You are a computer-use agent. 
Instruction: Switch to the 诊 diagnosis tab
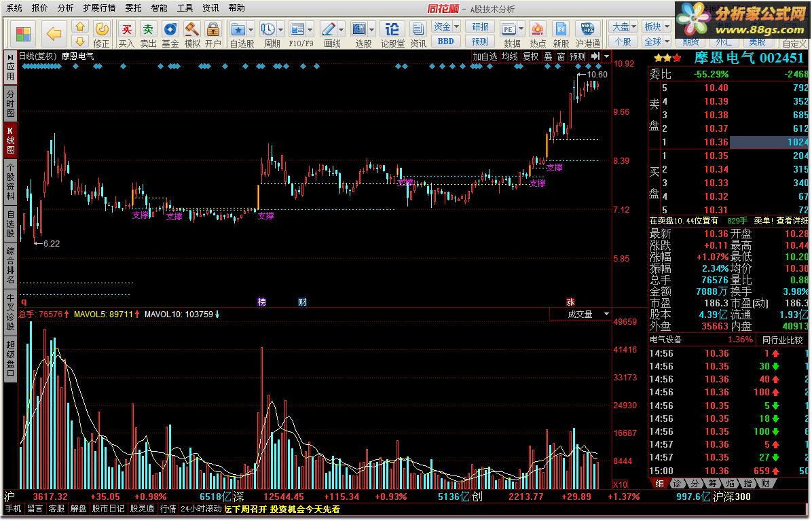[x=677, y=484]
